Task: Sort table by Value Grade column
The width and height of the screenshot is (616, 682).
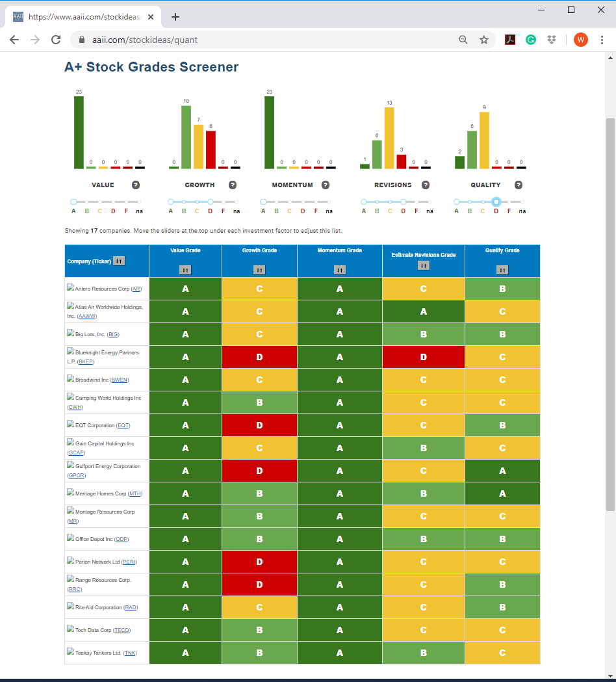Action: 185,270
